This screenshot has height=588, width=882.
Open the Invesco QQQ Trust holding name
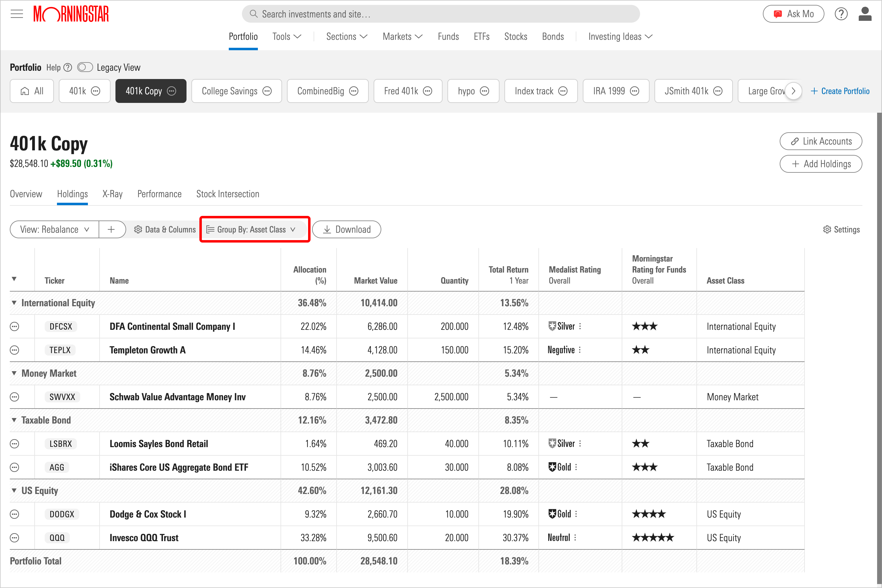click(144, 538)
